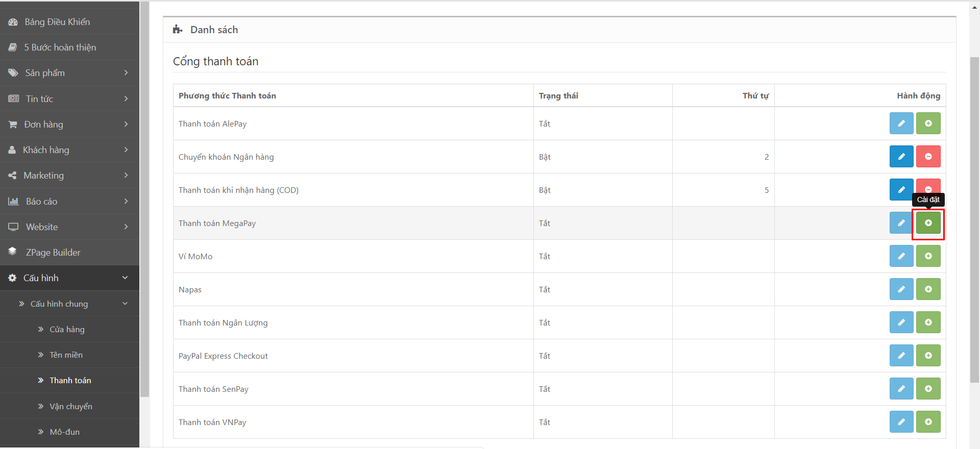The height and width of the screenshot is (449, 980).
Task: Edit Thanh toán Ngân Lượng settings
Action: click(x=901, y=322)
